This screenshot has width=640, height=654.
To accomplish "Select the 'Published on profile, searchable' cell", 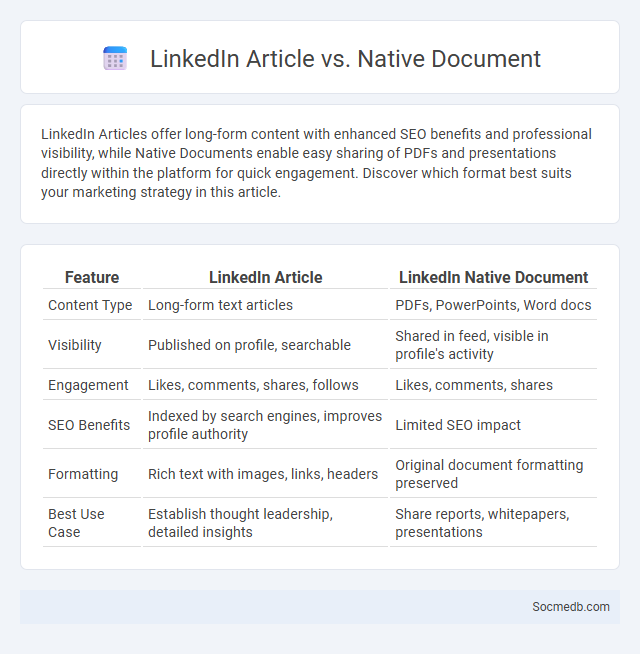I will (x=265, y=345).
